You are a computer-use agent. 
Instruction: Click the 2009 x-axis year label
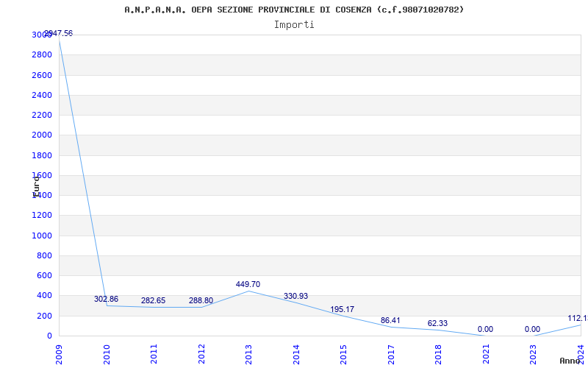(x=60, y=353)
